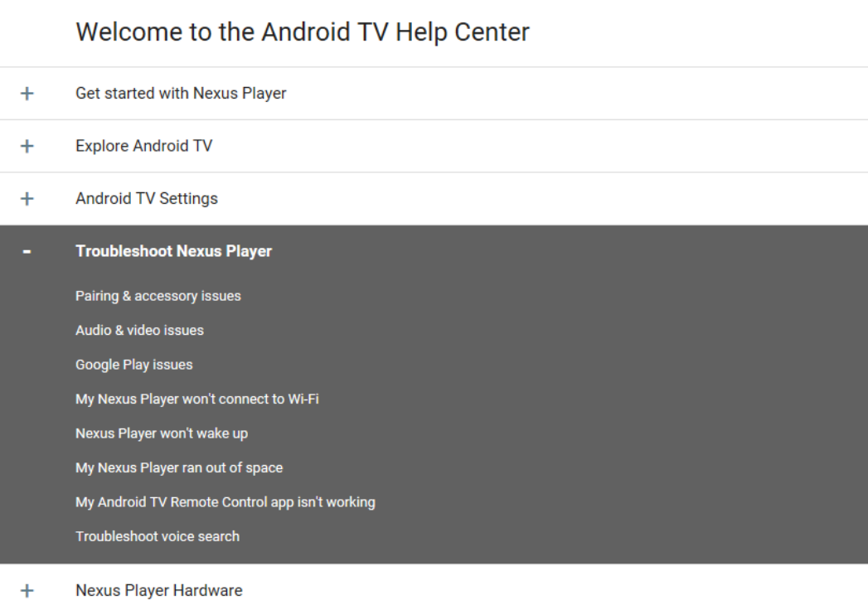
Task: Expand Get started with Nexus Player plus icon
Action: (27, 94)
